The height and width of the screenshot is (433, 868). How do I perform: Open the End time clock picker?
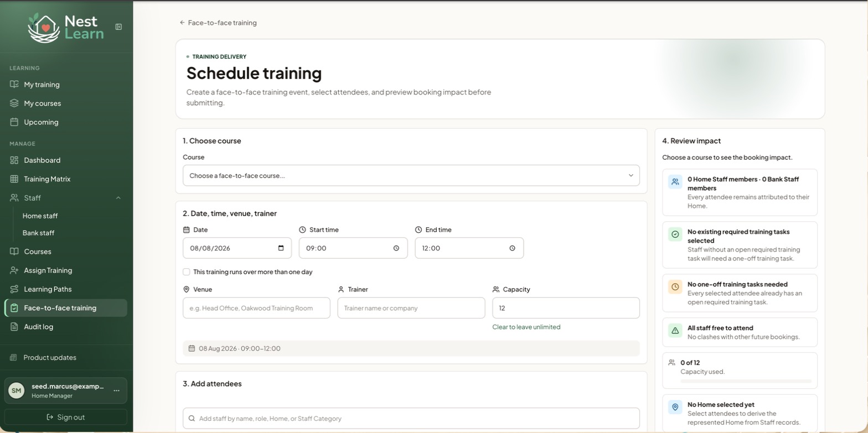[x=513, y=248]
